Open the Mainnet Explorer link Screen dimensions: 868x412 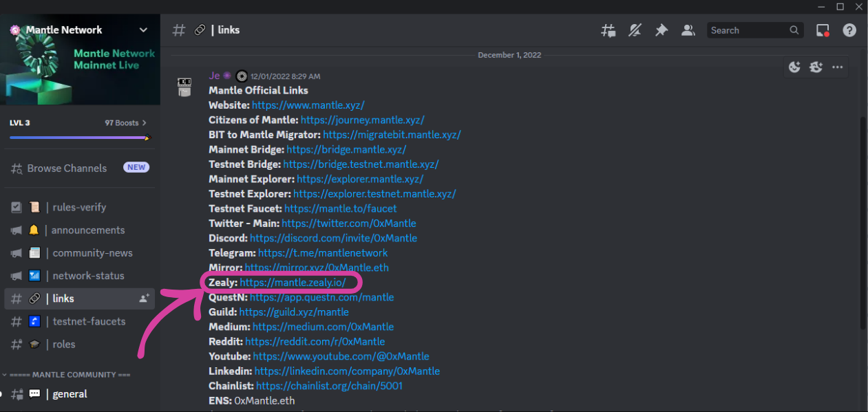click(360, 179)
